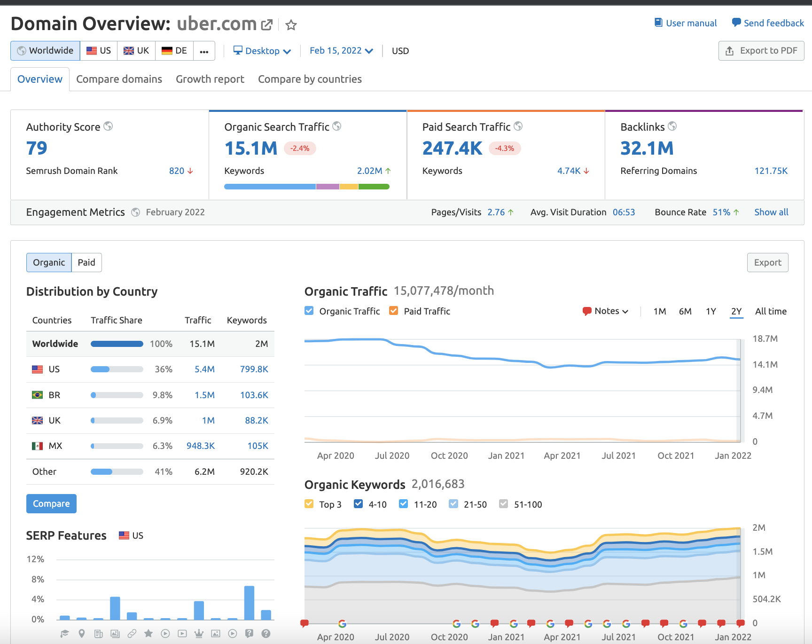
Task: Select the Worldwide database button
Action: (45, 51)
